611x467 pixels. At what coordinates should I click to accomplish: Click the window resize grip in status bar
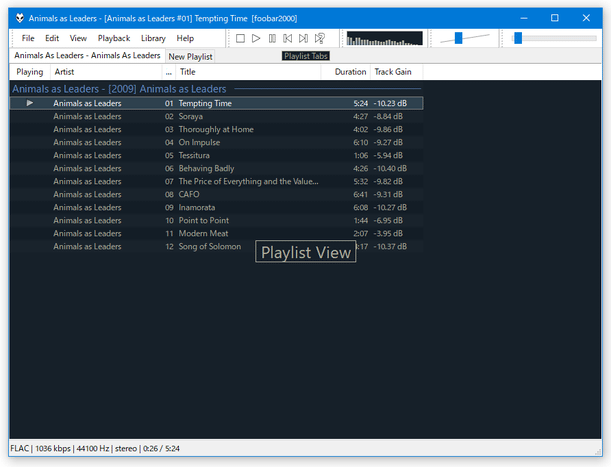(x=598, y=451)
